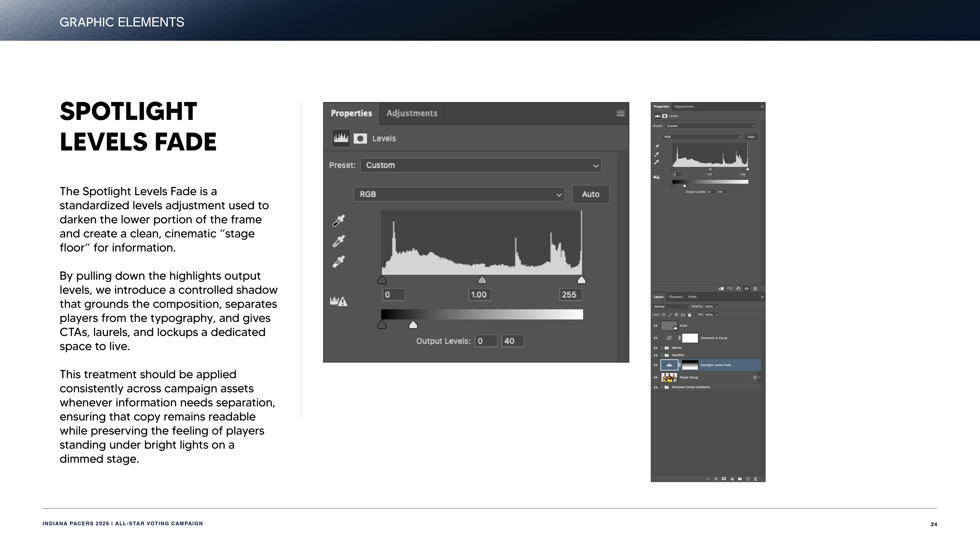Open the RGB channel dropdown in large panel
The image size is (980, 551).
pos(459,194)
